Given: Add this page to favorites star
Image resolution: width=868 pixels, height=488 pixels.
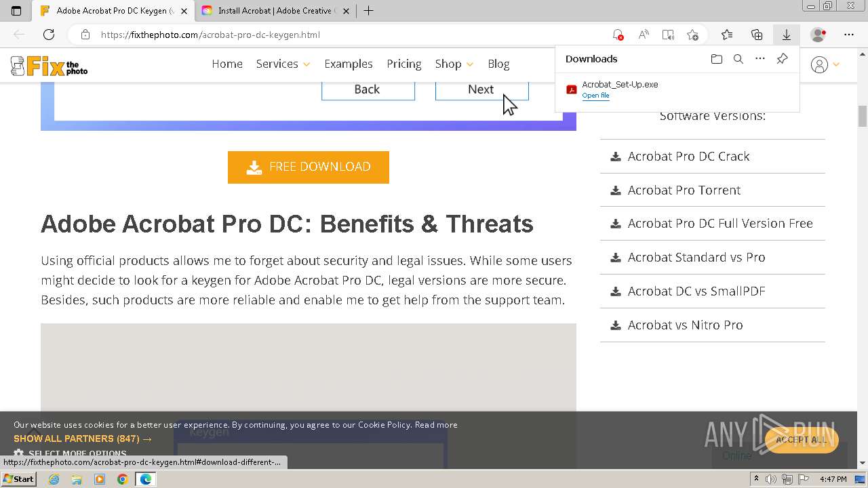Looking at the screenshot, I should (692, 35).
